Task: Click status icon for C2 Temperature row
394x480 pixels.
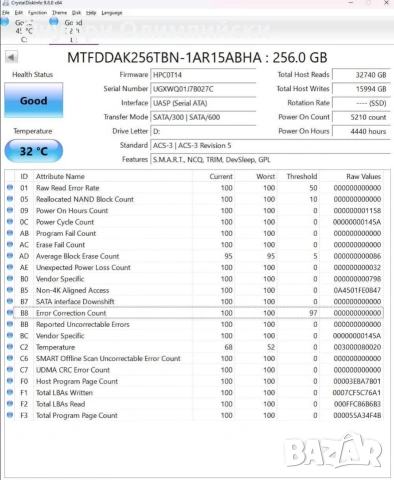Action: pyautogui.click(x=10, y=347)
